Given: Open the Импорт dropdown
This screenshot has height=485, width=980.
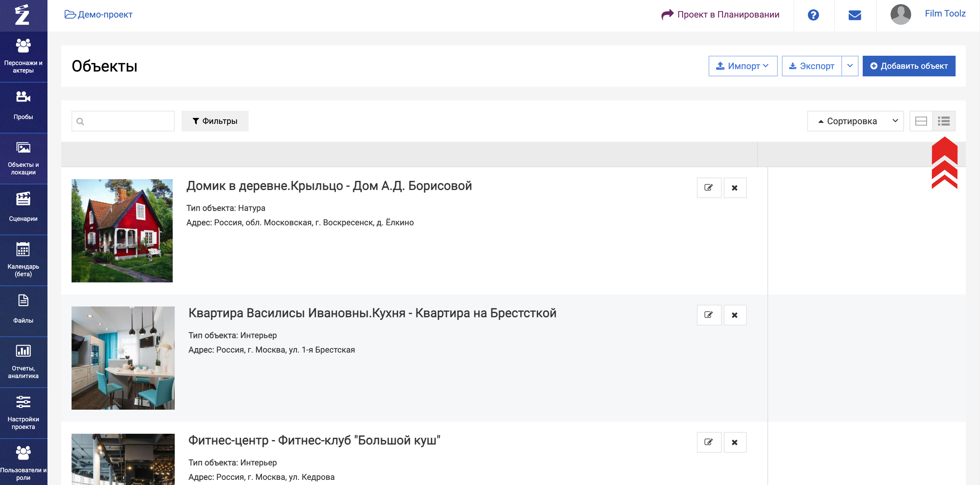Looking at the screenshot, I should (x=743, y=66).
